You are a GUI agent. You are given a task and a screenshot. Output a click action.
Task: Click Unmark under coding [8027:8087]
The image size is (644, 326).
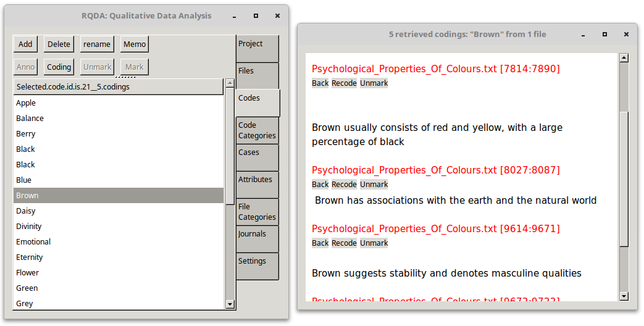pyautogui.click(x=374, y=185)
